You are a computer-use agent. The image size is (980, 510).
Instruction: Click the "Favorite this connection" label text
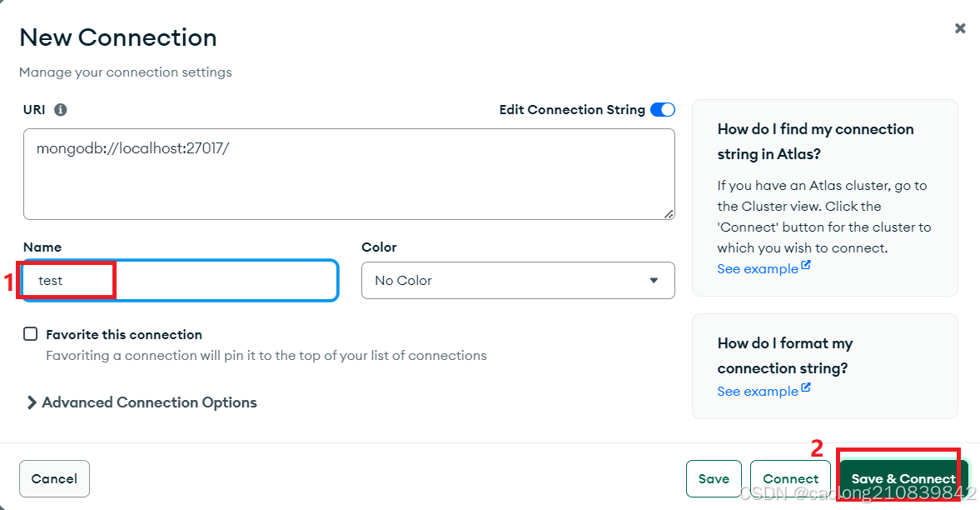[124, 335]
